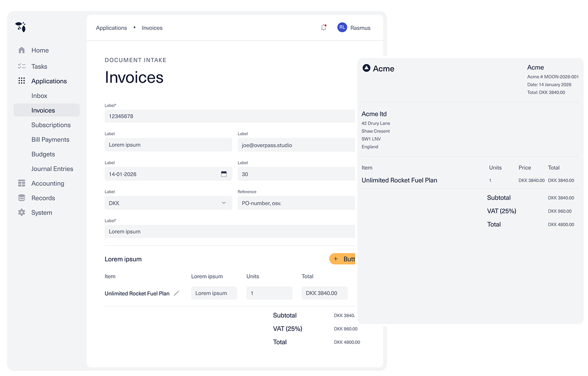Click the Records database icon
The height and width of the screenshot is (376, 588).
pyautogui.click(x=22, y=198)
